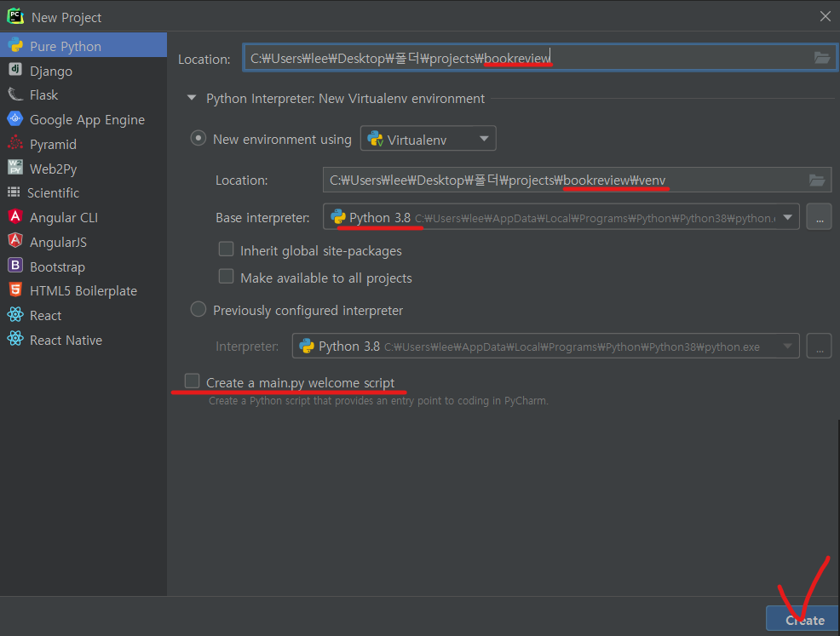Click the Bootstrap B icon
This screenshot has height=636, width=840.
[15, 266]
